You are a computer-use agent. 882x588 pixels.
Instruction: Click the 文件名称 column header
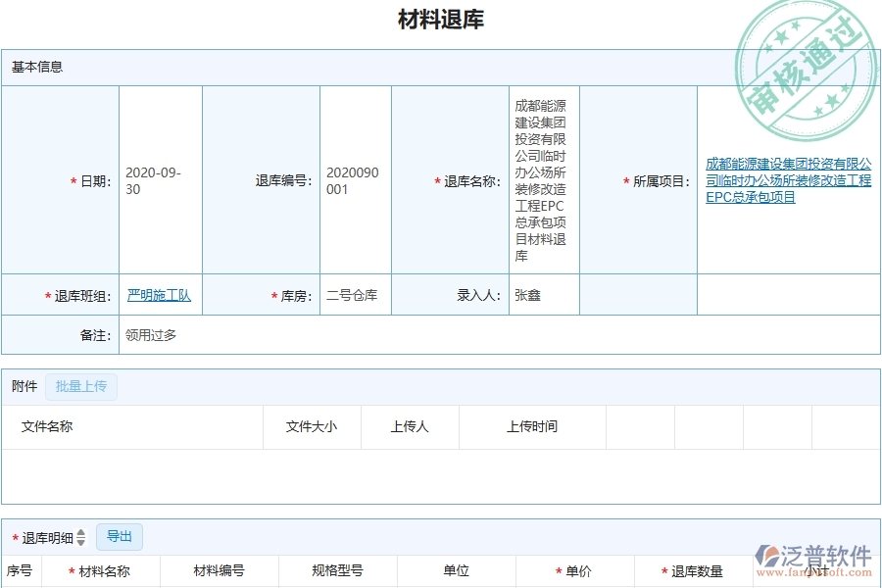tap(47, 426)
